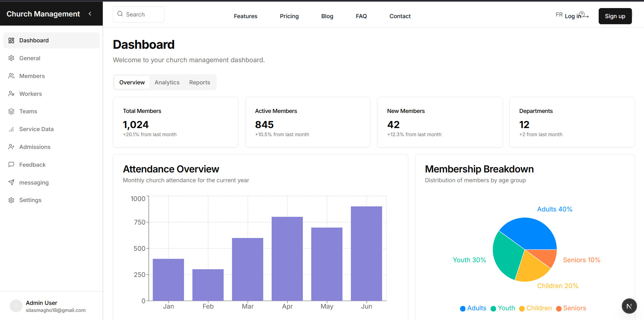Collapse the sidebar with the chevron arrow
Screen dimensions: 644x320
tap(90, 14)
